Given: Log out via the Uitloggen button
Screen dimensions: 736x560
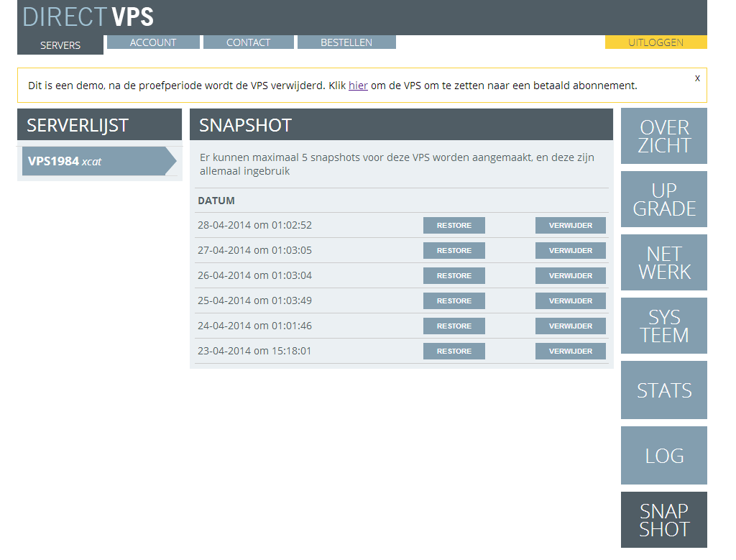Looking at the screenshot, I should (x=655, y=42).
